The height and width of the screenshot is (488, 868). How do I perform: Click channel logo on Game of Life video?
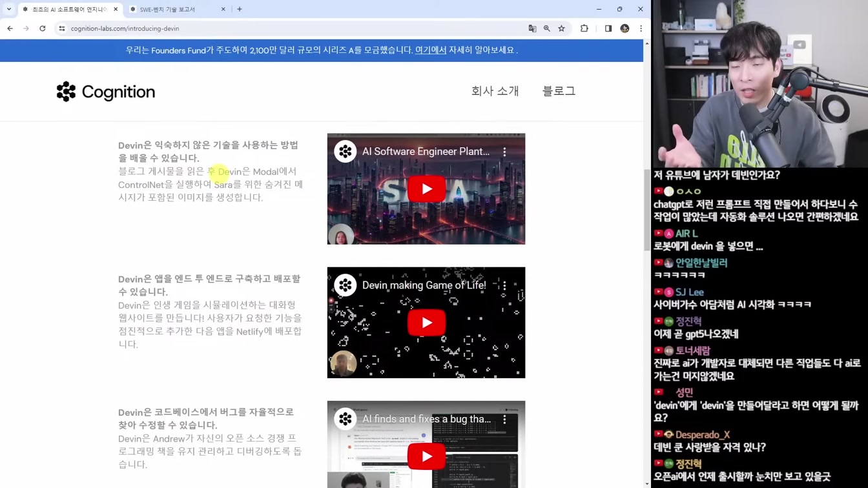(x=346, y=285)
